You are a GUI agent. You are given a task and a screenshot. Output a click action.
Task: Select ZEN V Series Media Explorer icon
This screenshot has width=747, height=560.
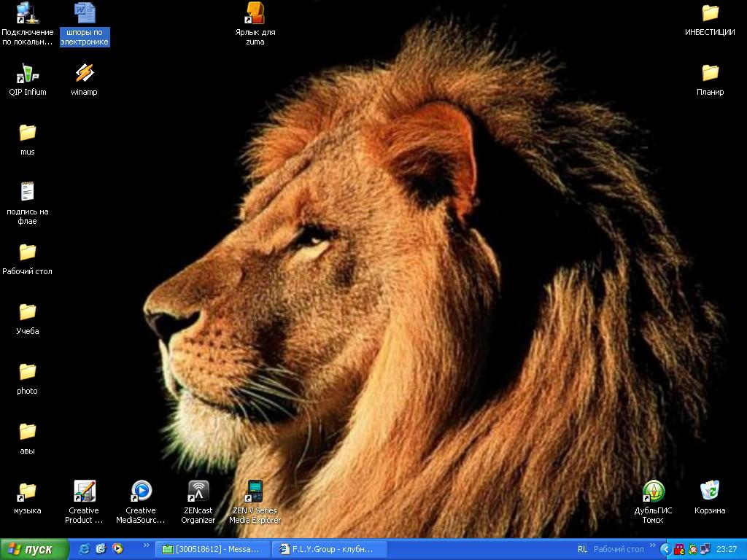click(255, 491)
